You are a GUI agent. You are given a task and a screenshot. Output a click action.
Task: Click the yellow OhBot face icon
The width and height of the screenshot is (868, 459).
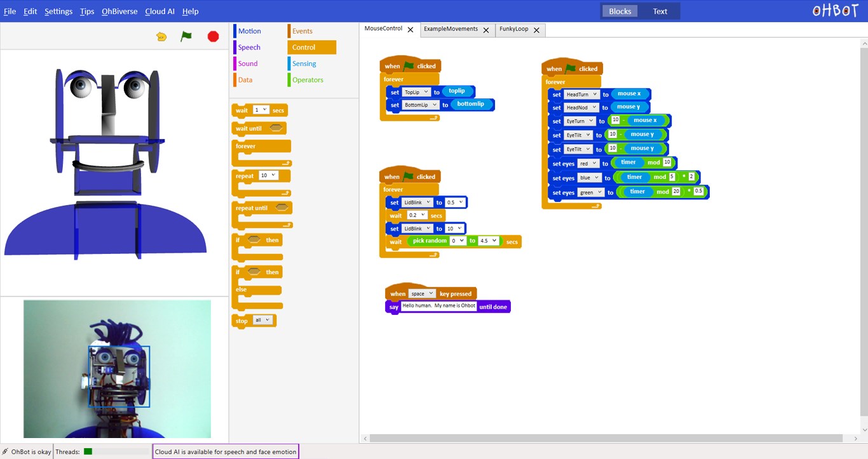(161, 36)
